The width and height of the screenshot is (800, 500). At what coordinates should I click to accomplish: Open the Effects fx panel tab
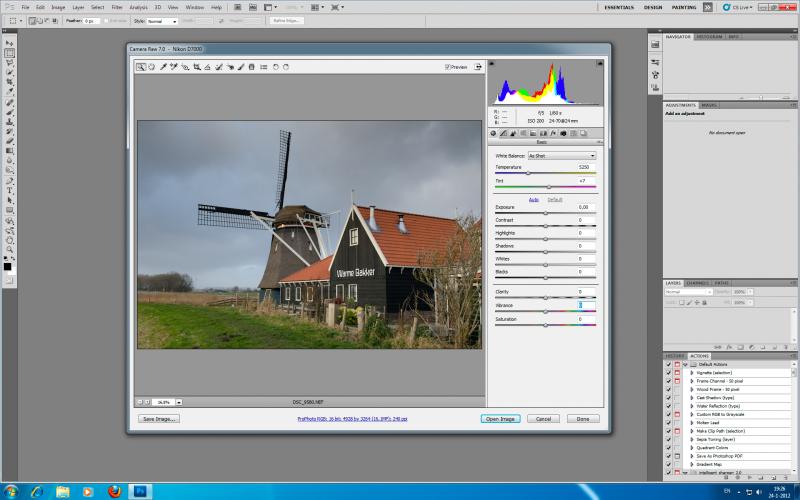point(553,133)
